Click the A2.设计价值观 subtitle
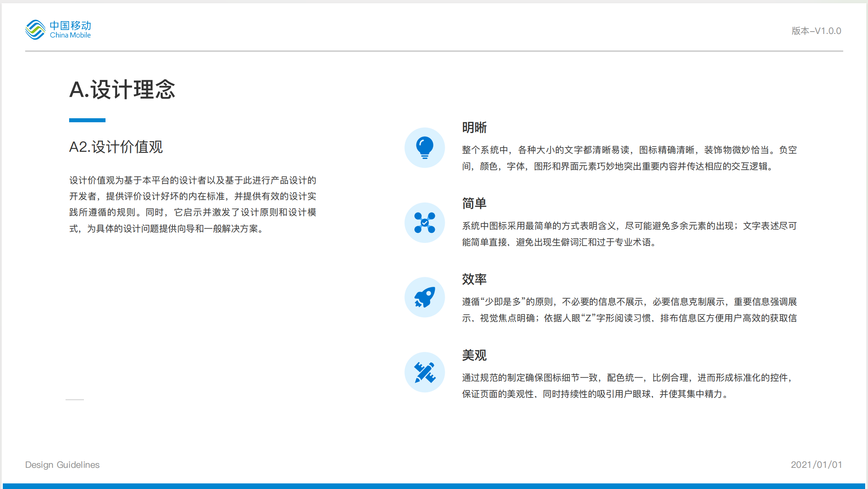Image resolution: width=868 pixels, height=489 pixels. (116, 147)
